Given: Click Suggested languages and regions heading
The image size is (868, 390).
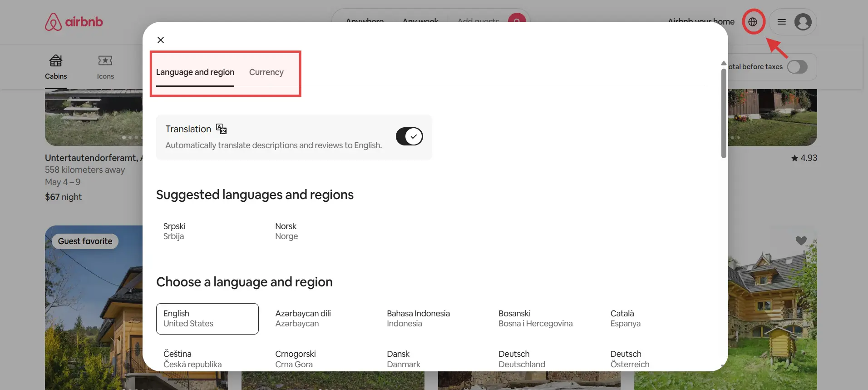Looking at the screenshot, I should click(x=255, y=195).
